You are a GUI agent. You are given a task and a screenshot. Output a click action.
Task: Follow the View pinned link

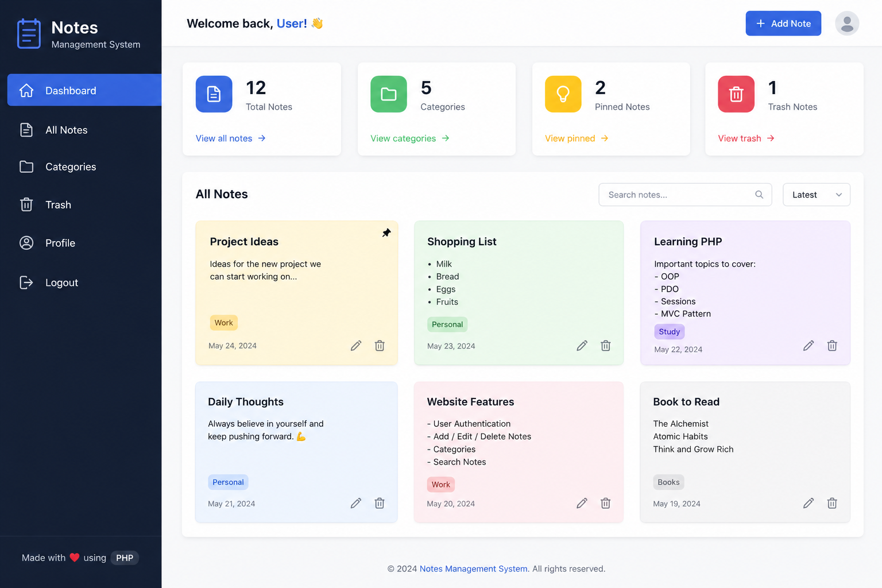pos(577,138)
